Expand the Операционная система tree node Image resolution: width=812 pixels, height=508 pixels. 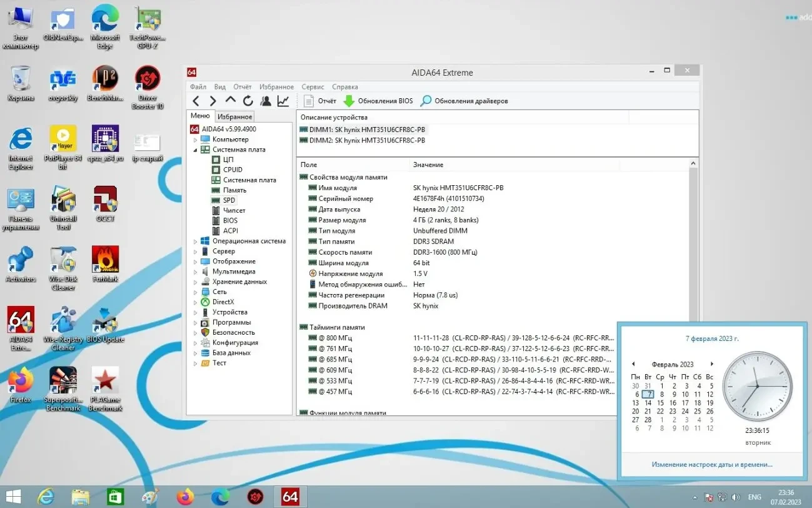click(196, 241)
